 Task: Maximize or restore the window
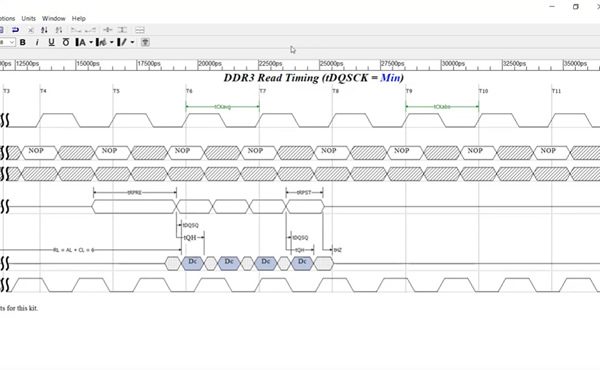[576, 7]
